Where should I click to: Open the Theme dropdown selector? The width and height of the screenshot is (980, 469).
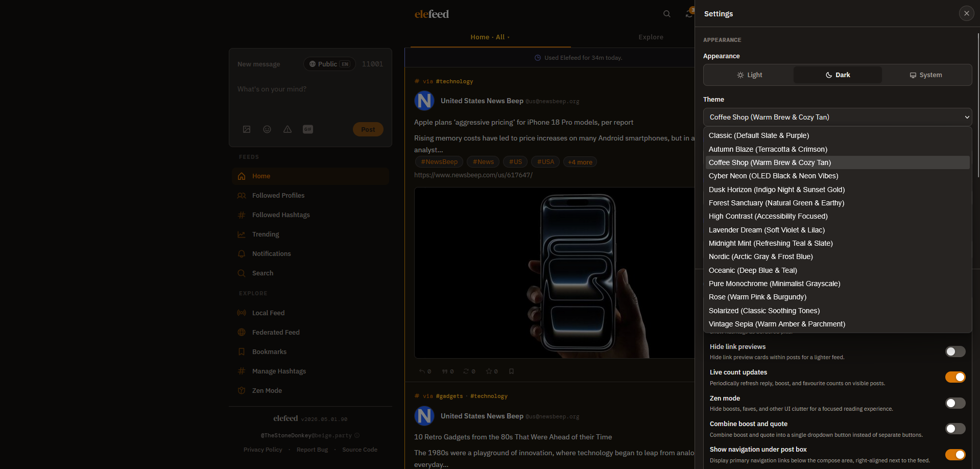[838, 117]
